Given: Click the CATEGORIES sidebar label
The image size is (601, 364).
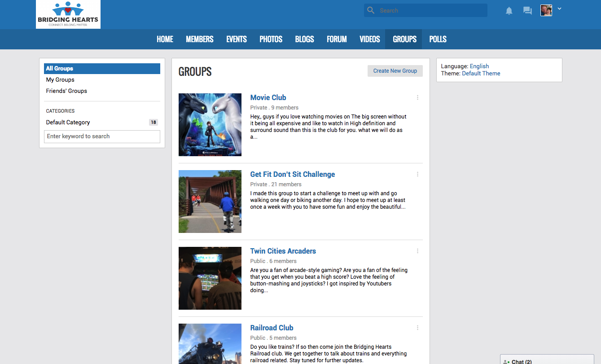Looking at the screenshot, I should coord(60,111).
